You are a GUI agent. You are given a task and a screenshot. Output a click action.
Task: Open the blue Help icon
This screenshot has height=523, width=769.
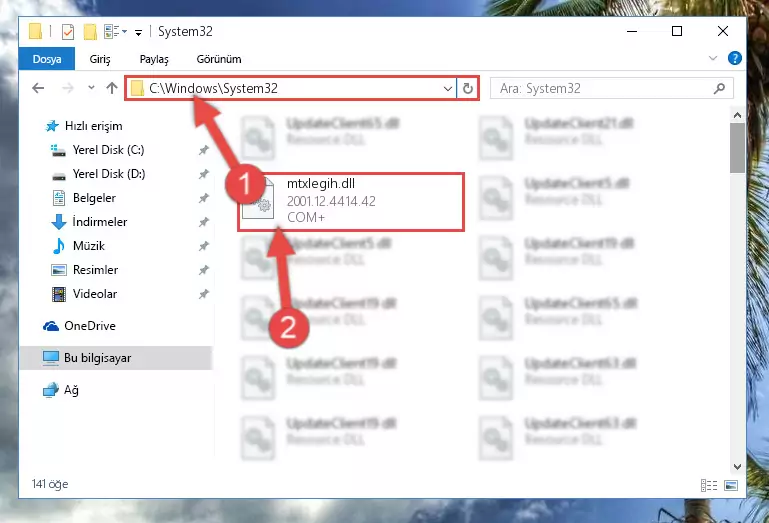pos(734,58)
